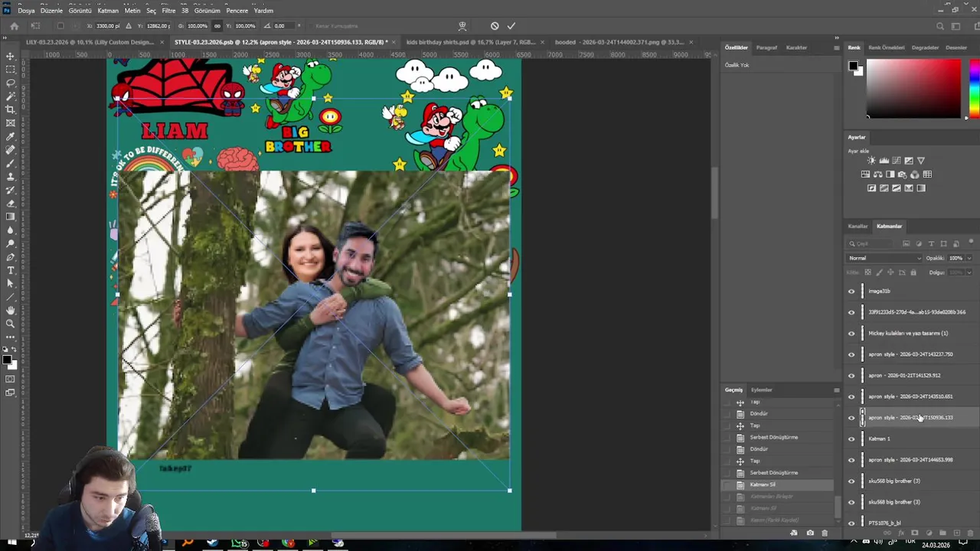Switch to the Paragraf tab

766,47
